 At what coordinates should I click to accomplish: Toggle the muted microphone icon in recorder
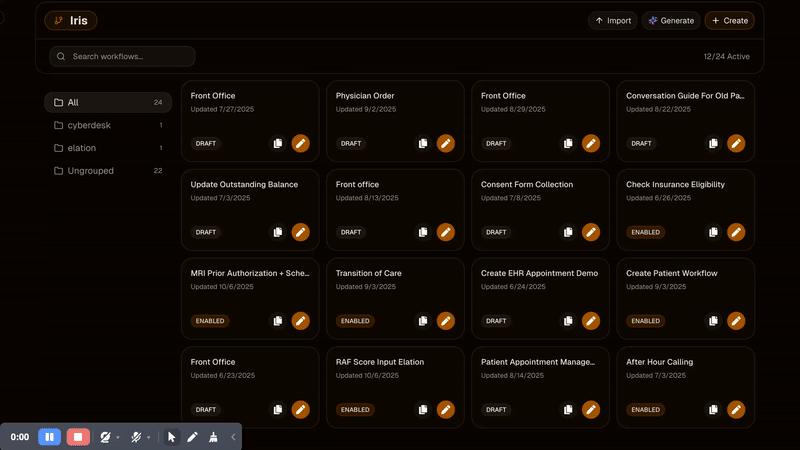(x=136, y=437)
